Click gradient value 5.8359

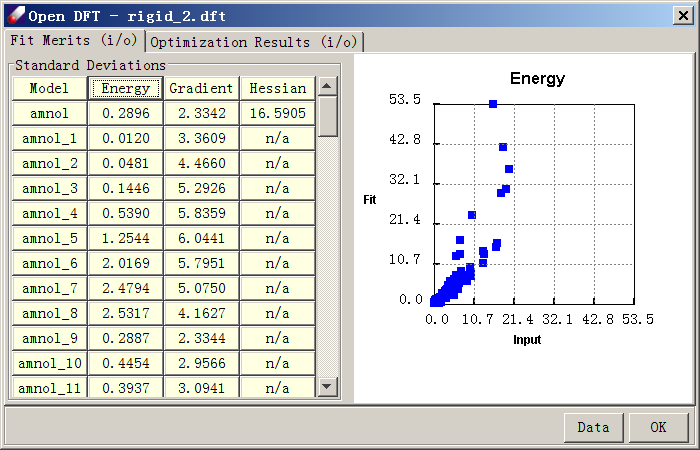point(201,213)
